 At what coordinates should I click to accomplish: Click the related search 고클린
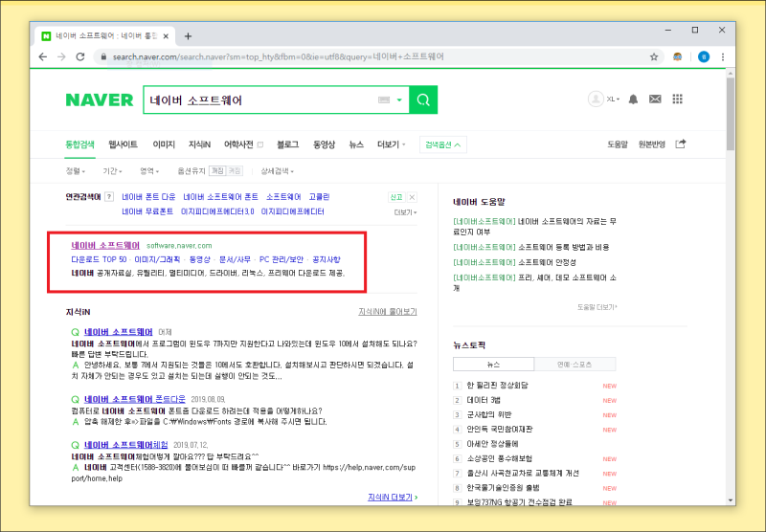click(319, 197)
